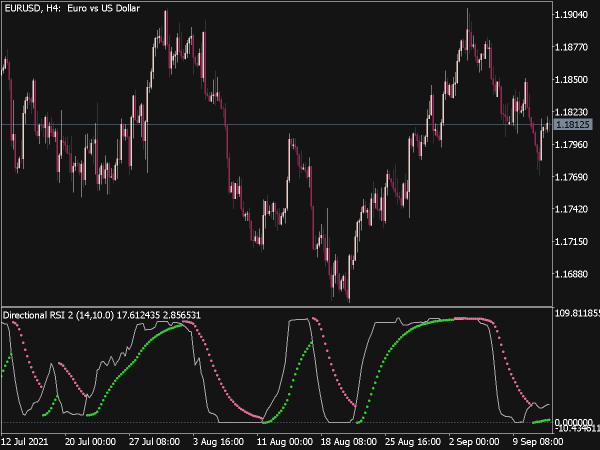Click the current price tag 1.18125

pyautogui.click(x=573, y=124)
